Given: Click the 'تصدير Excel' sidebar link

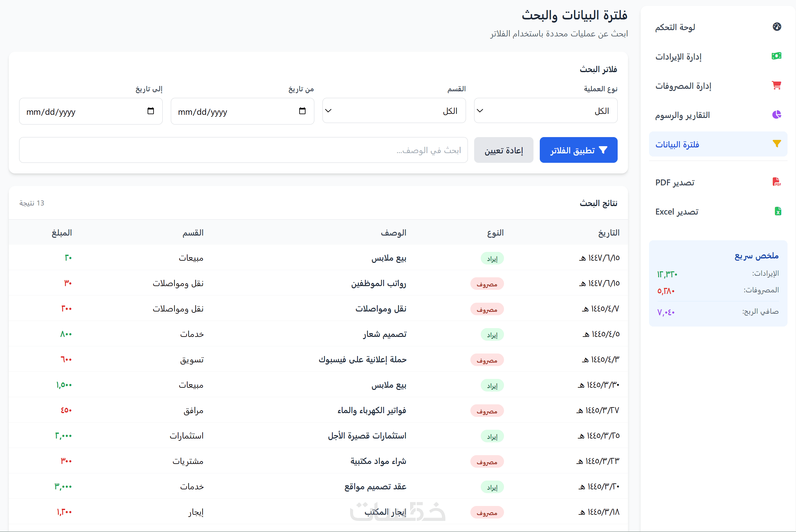Looking at the screenshot, I should tap(676, 212).
